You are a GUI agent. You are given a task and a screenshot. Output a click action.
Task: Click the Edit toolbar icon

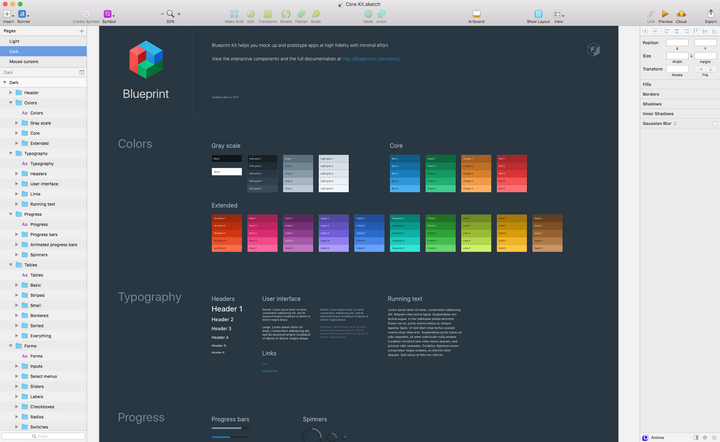[x=251, y=14]
